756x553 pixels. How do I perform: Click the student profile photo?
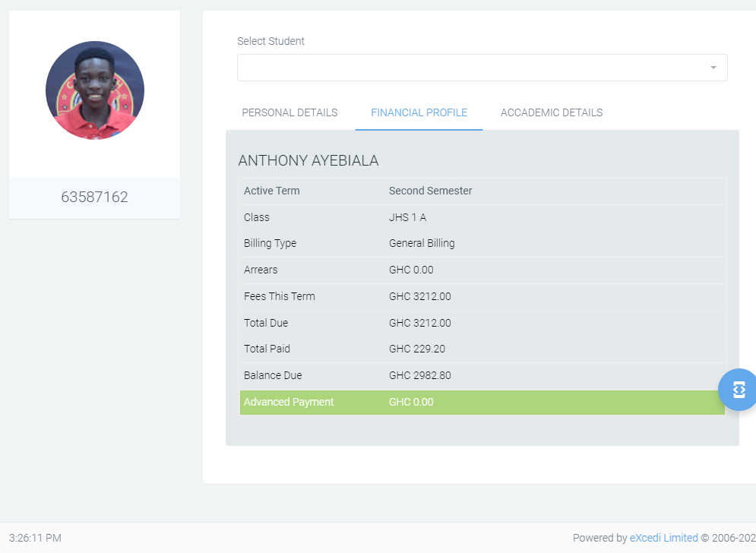pyautogui.click(x=95, y=90)
